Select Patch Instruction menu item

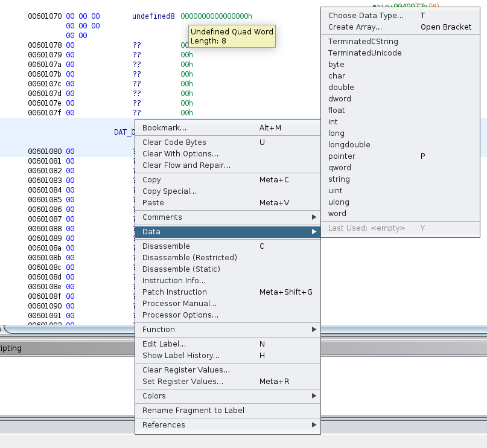point(228,292)
